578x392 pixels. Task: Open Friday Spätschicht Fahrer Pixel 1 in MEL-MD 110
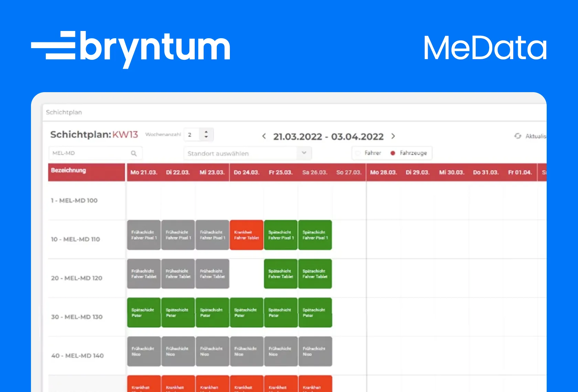pyautogui.click(x=280, y=235)
